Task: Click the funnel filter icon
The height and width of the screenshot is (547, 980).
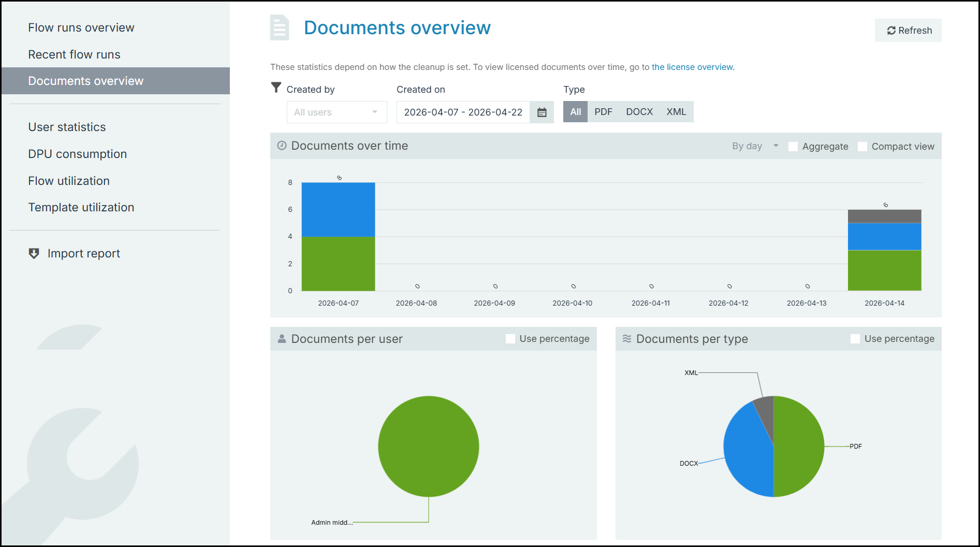Action: (x=276, y=88)
